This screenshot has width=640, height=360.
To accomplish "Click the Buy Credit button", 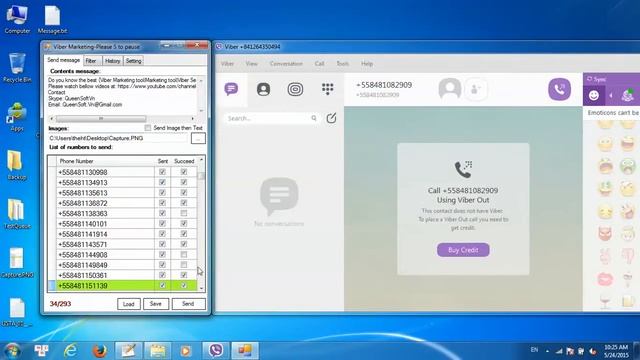I will point(463,250).
